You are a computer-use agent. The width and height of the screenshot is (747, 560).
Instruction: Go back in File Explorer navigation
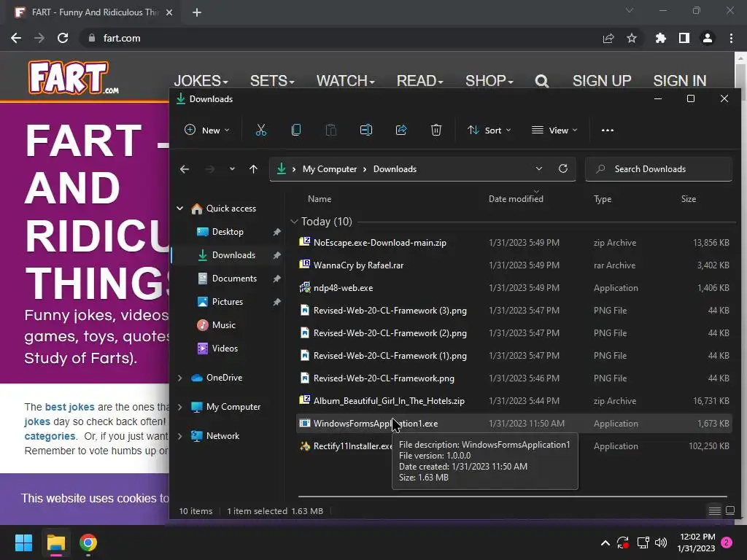click(185, 169)
